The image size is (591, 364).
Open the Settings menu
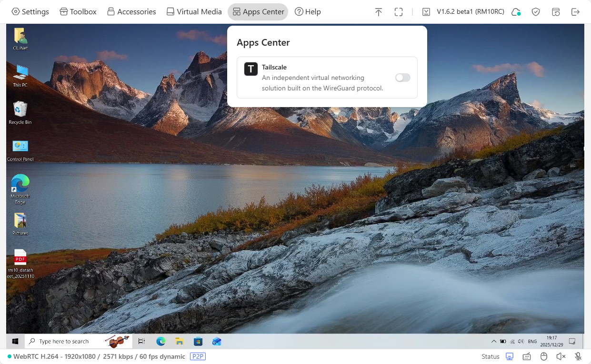point(30,12)
